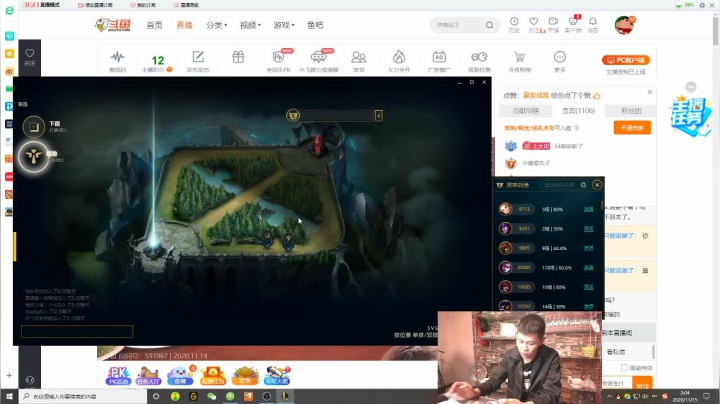Switch to the 贡献周榜 tab

pyautogui.click(x=526, y=111)
